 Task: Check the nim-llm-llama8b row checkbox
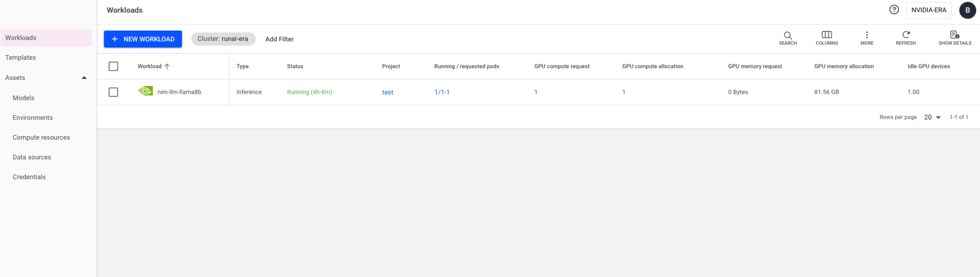coord(113,92)
